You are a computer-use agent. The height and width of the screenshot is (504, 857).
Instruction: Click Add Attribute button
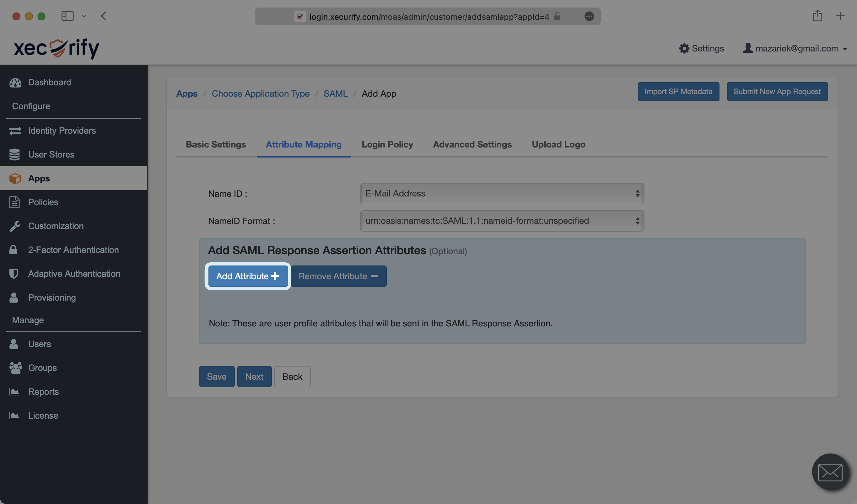[248, 276]
